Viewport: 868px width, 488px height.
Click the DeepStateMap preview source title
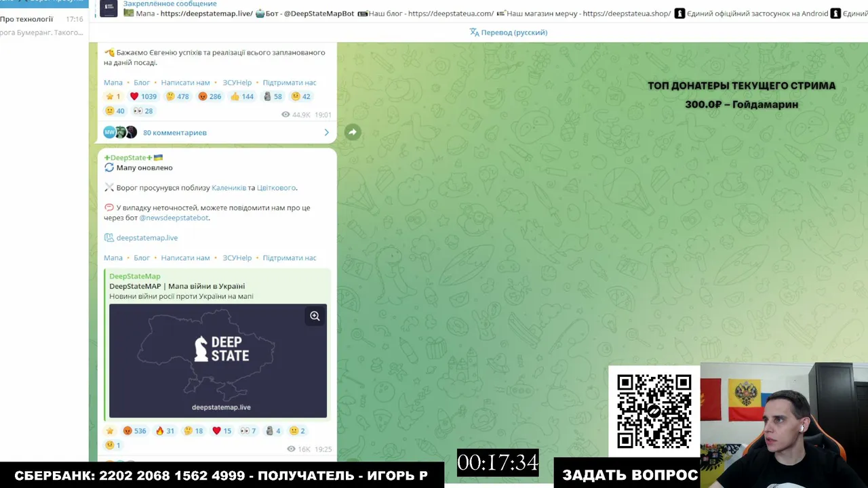[x=135, y=277]
